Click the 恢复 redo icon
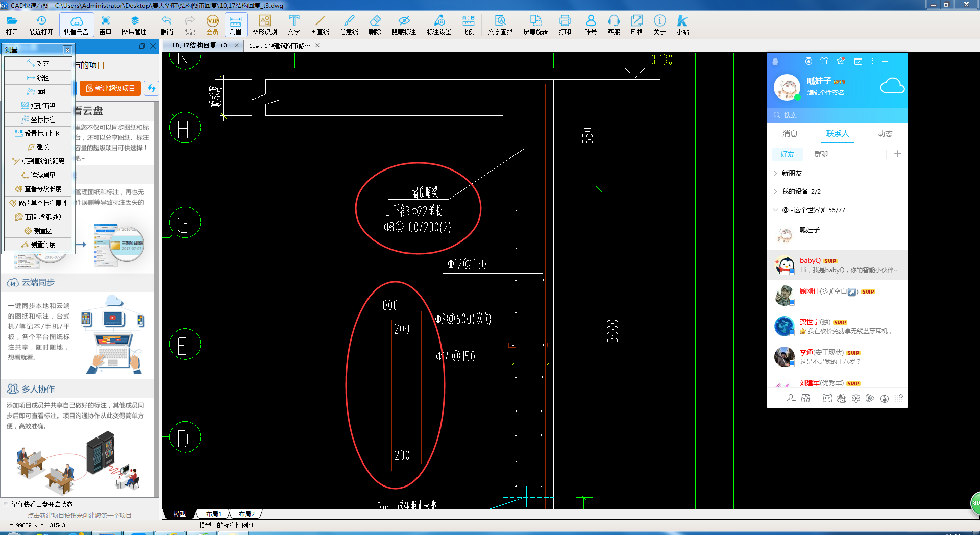This screenshot has width=980, height=535. click(x=190, y=25)
